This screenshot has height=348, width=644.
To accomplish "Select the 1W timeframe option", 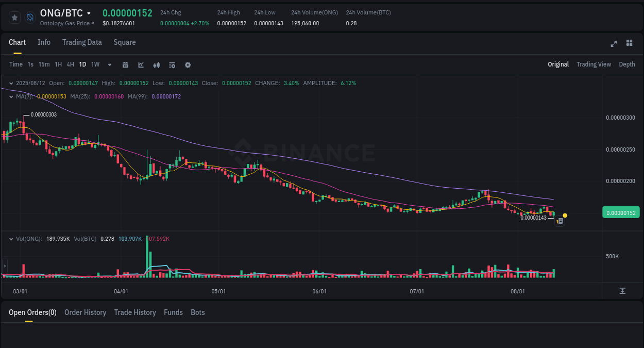I will coord(95,64).
